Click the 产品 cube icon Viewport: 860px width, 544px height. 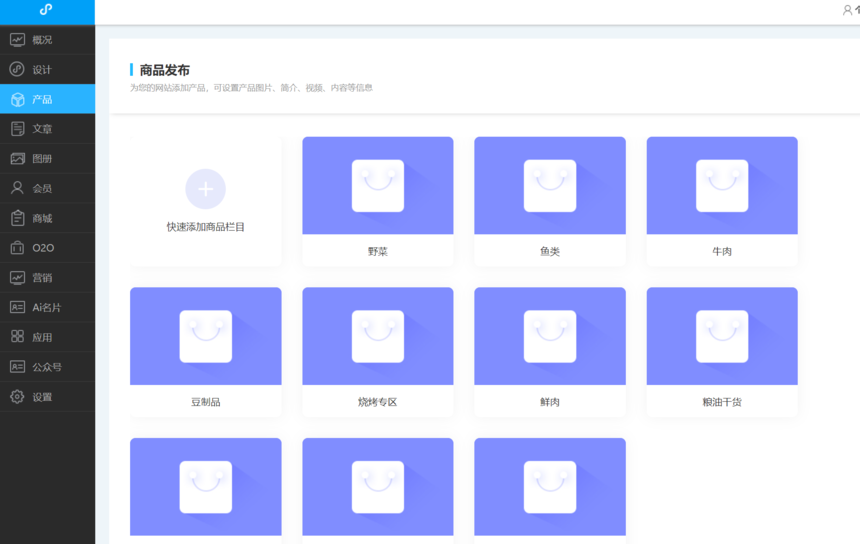point(18,99)
